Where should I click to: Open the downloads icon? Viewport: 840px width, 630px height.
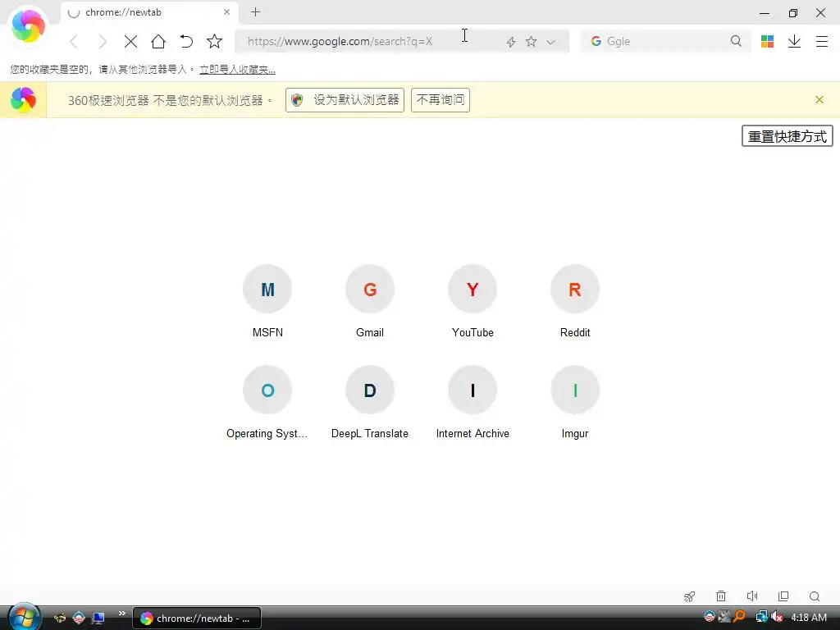click(794, 41)
